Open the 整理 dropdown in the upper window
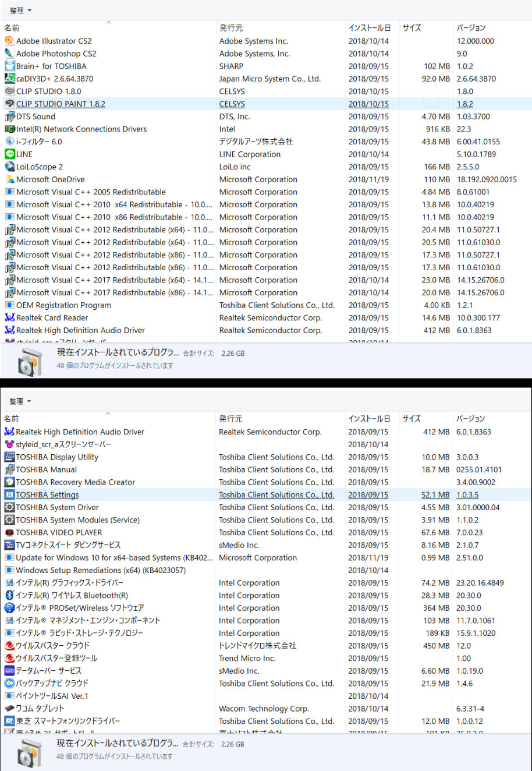 coord(20,10)
